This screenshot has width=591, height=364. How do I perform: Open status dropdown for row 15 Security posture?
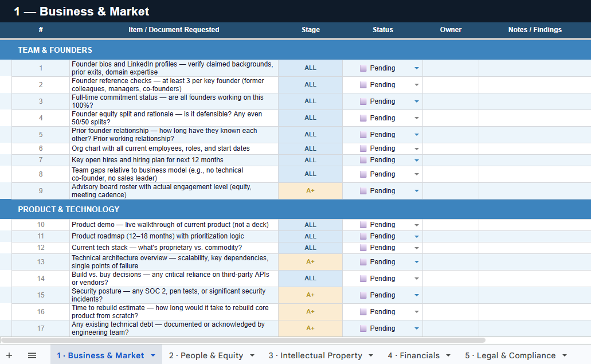tap(417, 295)
